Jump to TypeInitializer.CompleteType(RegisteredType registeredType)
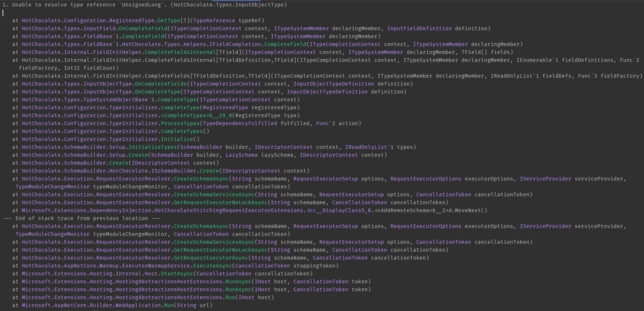The width and height of the screenshot is (644, 311). (x=180, y=108)
